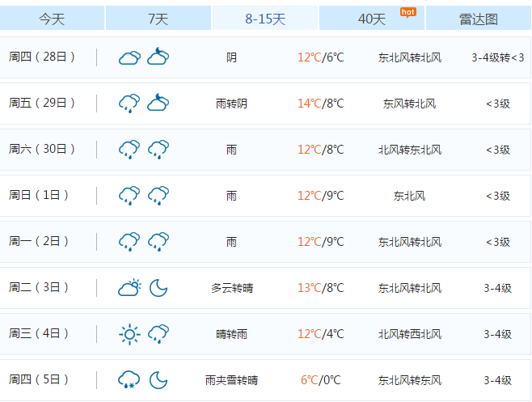Click weather text 晴转雨
532x402 pixels.
coord(232,335)
